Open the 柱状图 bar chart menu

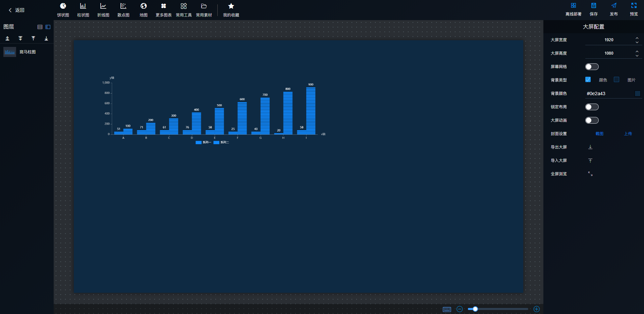83,10
